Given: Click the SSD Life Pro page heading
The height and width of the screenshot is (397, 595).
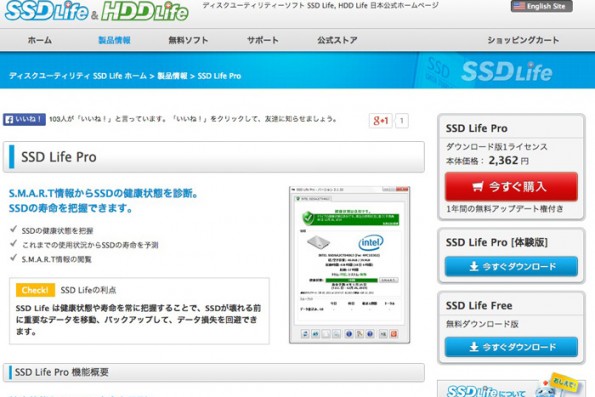Looking at the screenshot, I should 59,157.
